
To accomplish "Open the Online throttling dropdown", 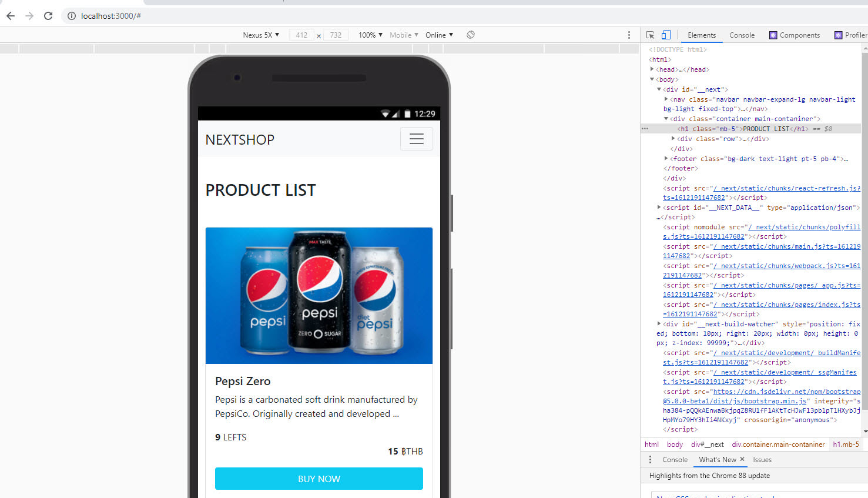I will 439,35.
